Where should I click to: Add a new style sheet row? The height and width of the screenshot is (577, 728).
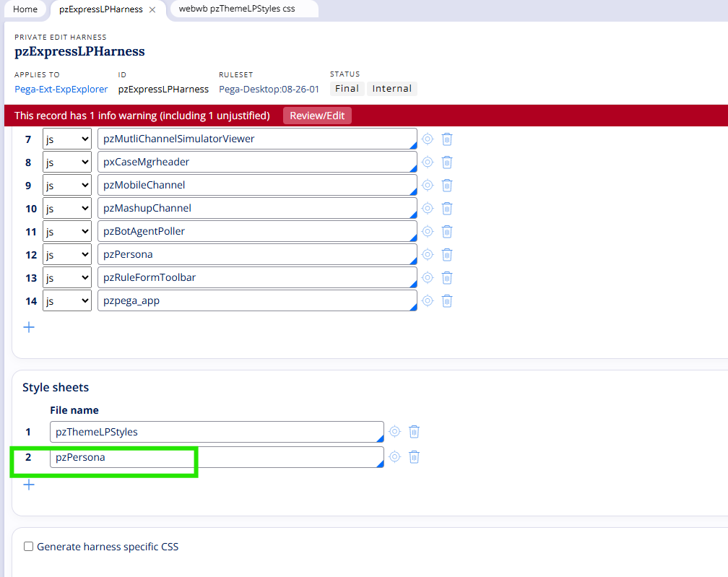pyautogui.click(x=29, y=485)
